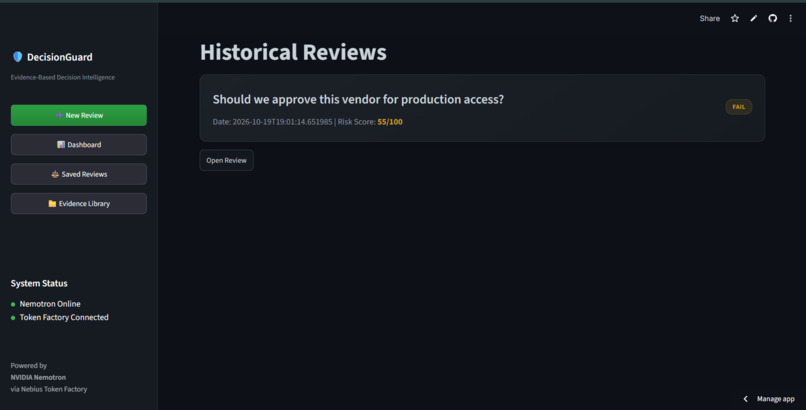Viewport: 806px width, 410px height.
Task: Click the review date 2026-10-19T19:01:14.651985
Action: 282,122
